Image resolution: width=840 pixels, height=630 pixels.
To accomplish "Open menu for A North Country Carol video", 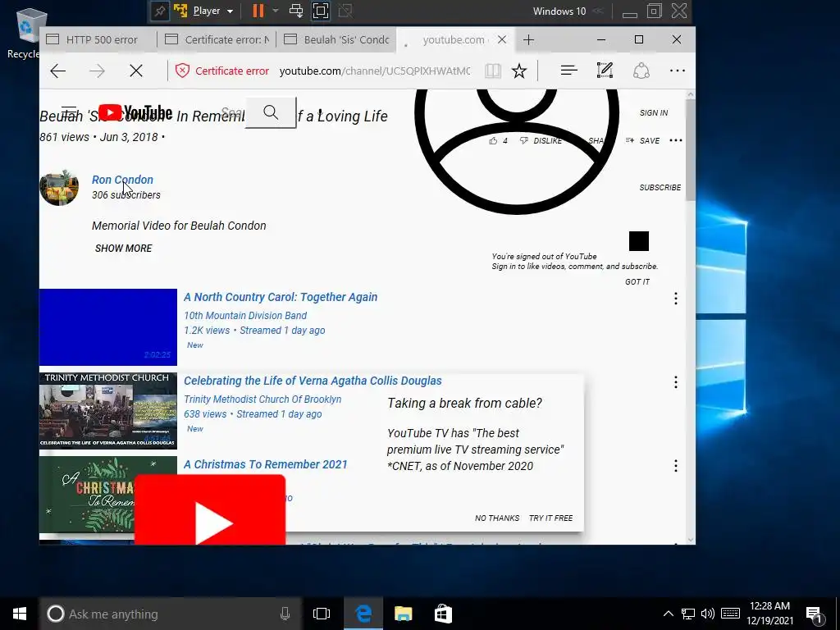I will click(x=676, y=299).
